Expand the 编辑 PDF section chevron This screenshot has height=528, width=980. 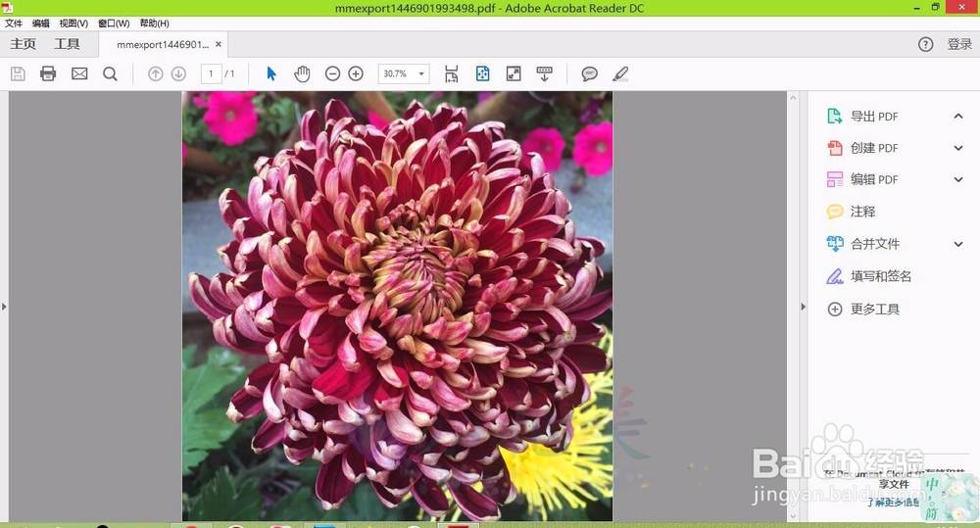click(x=958, y=179)
